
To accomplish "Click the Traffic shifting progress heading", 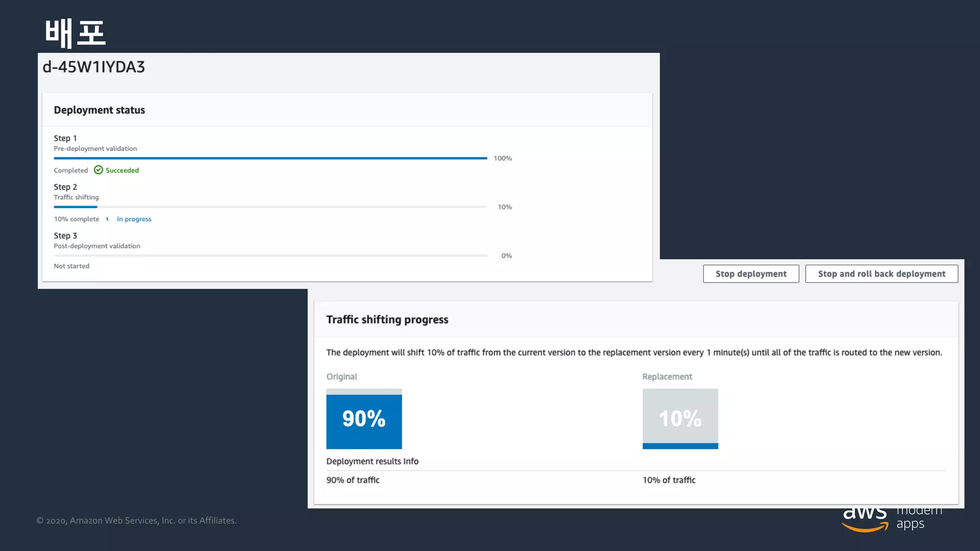I will 387,320.
